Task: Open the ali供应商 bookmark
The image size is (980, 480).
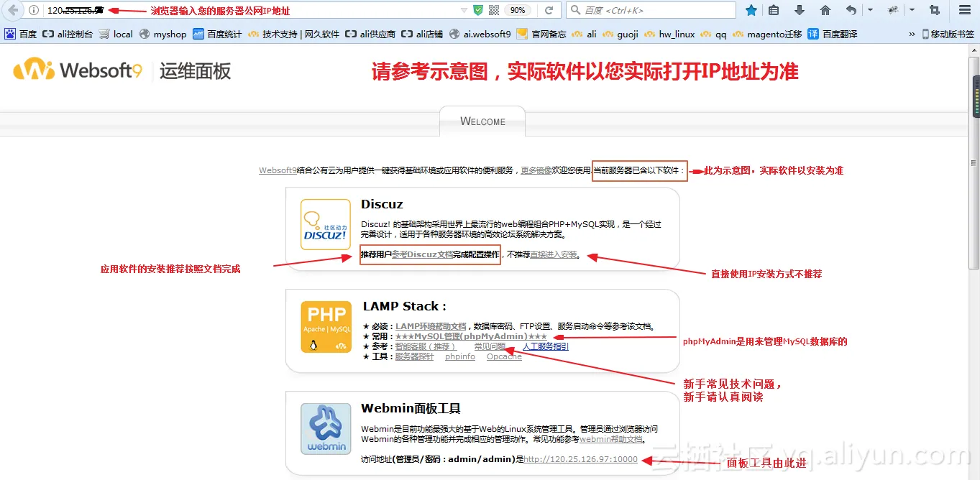Action: (370, 34)
